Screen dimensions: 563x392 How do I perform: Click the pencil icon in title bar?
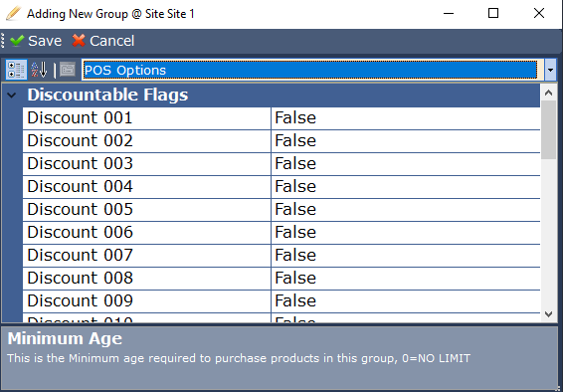point(13,14)
